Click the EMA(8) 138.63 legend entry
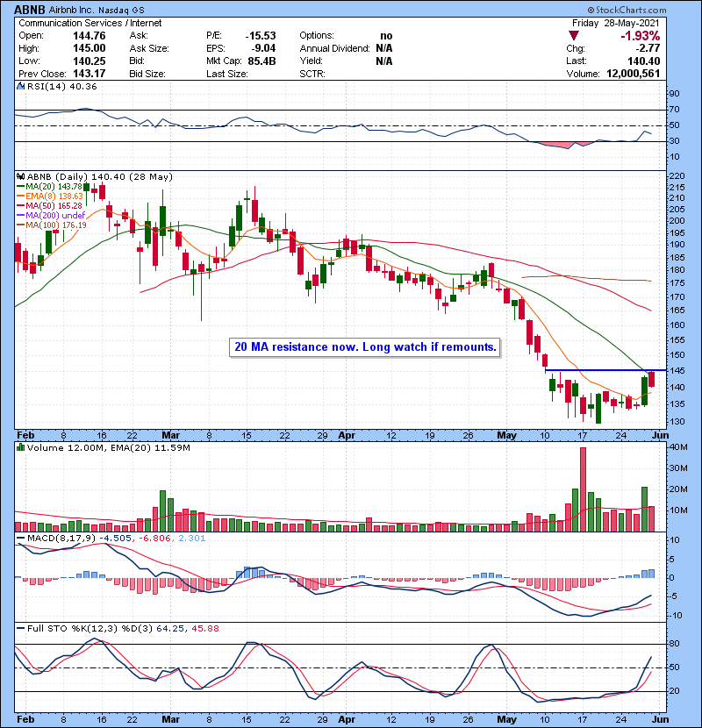This screenshot has height=728, width=702. (x=49, y=196)
